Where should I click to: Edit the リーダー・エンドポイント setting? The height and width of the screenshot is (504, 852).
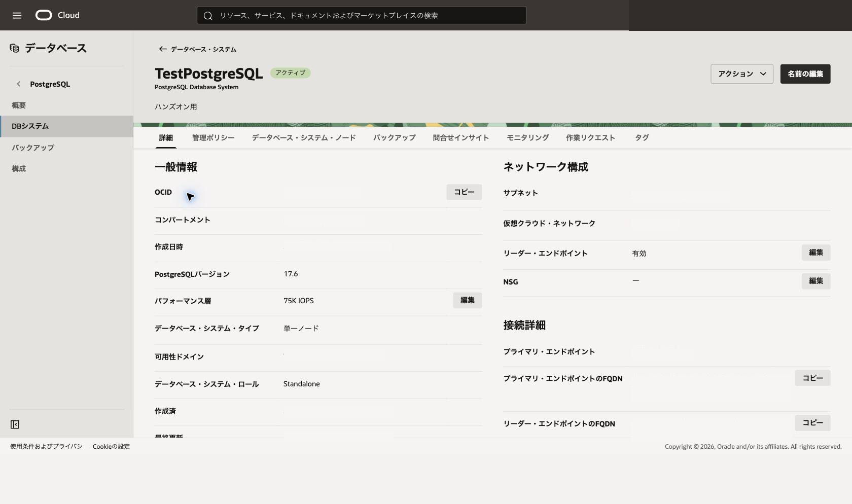tap(816, 253)
